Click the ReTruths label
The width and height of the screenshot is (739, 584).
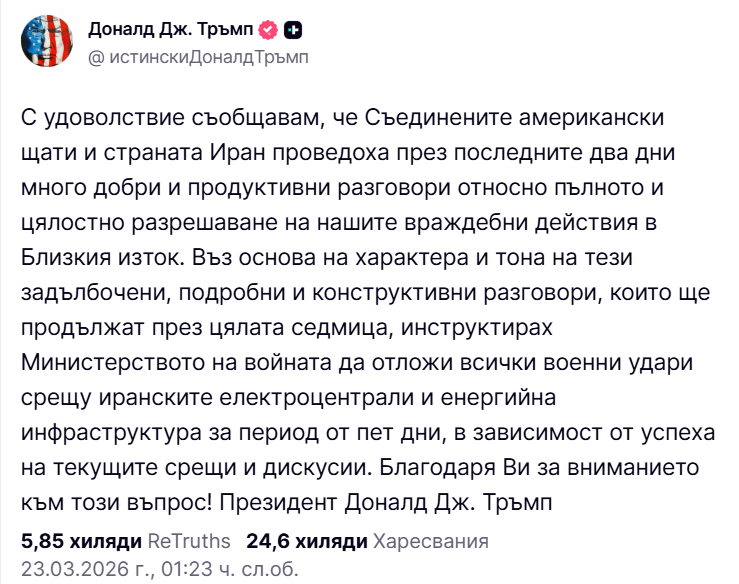[x=188, y=541]
